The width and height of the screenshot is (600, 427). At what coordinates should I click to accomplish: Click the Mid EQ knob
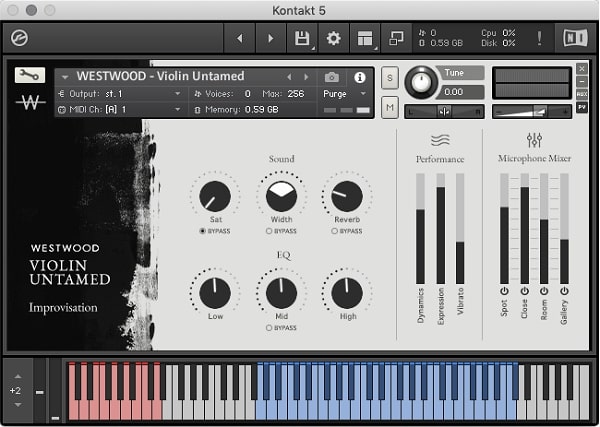click(x=281, y=293)
